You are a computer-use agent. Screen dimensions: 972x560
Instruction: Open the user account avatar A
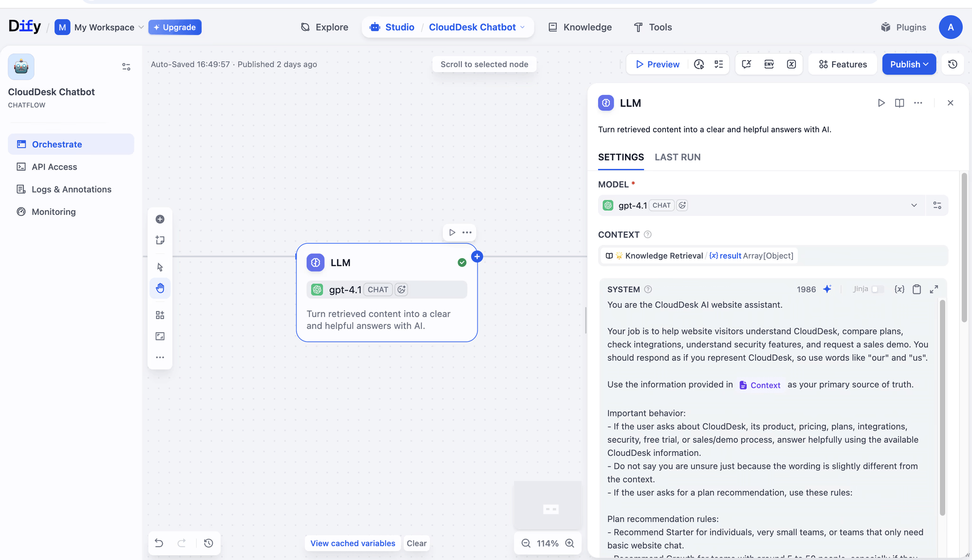(951, 27)
